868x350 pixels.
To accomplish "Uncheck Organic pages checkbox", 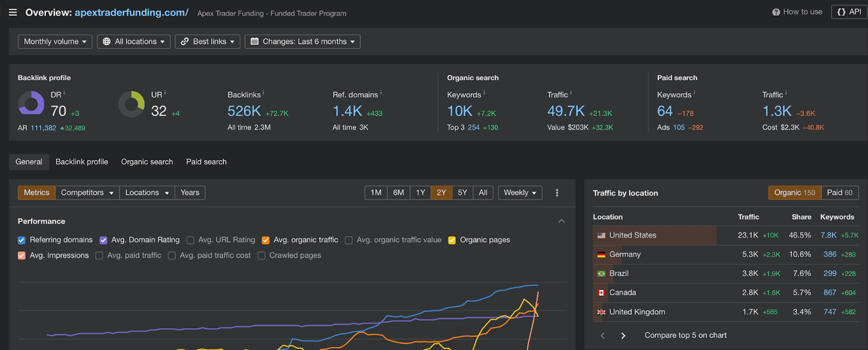I will point(452,240).
